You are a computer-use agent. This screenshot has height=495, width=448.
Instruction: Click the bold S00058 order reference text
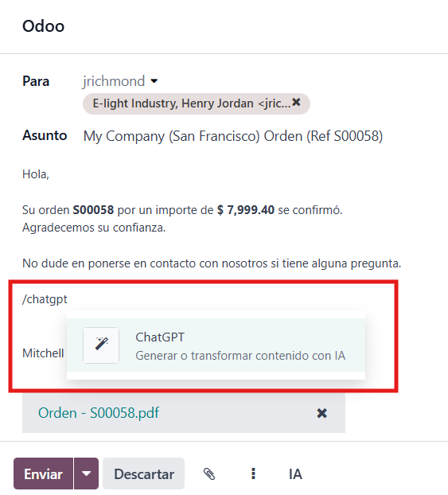(93, 210)
